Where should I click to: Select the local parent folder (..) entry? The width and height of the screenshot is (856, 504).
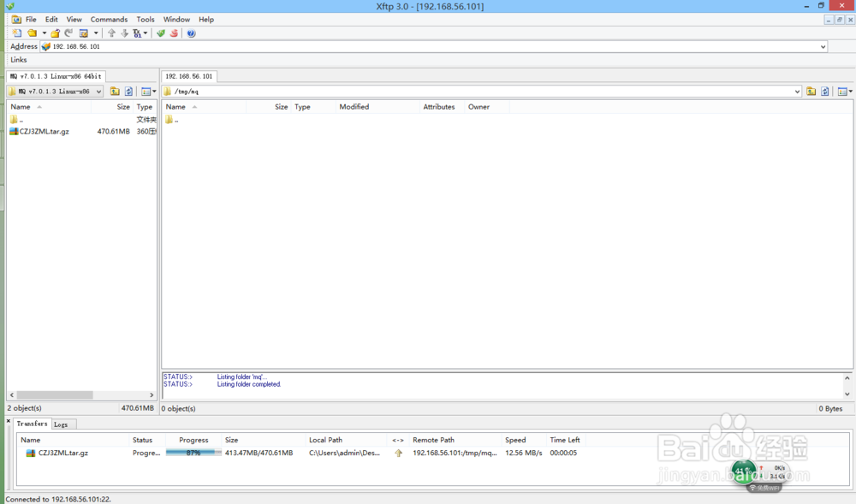pos(16,120)
